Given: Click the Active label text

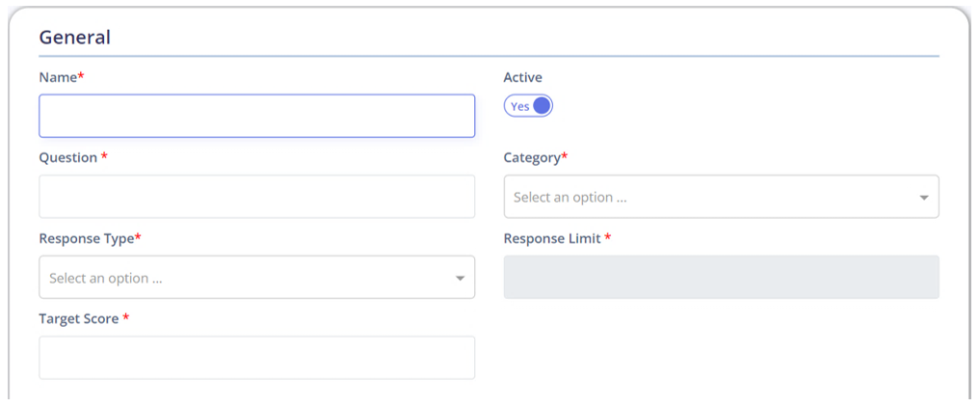Looking at the screenshot, I should click(523, 77).
